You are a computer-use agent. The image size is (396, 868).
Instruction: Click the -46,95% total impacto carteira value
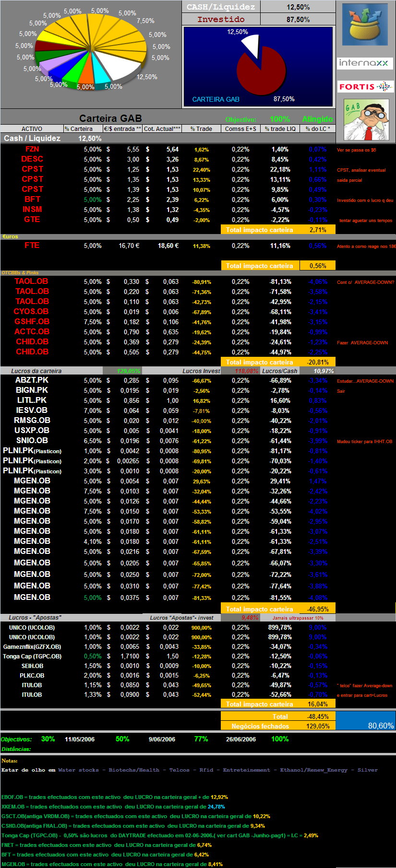(x=318, y=609)
